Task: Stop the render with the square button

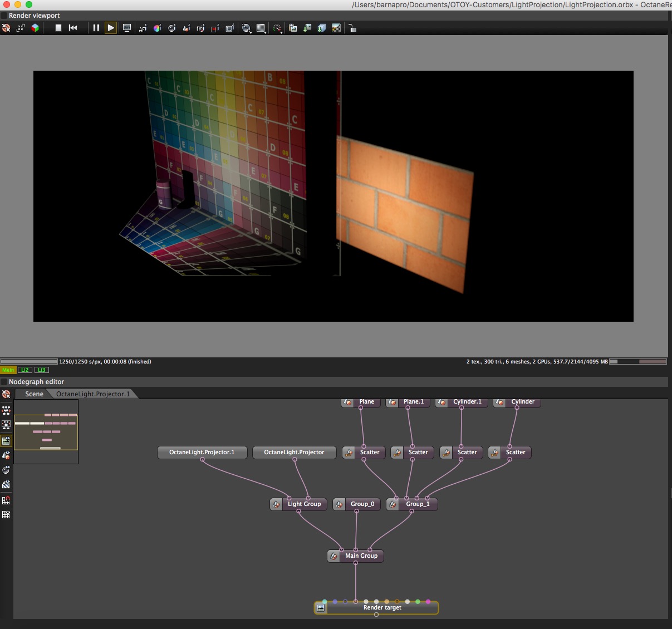Action: pos(58,28)
